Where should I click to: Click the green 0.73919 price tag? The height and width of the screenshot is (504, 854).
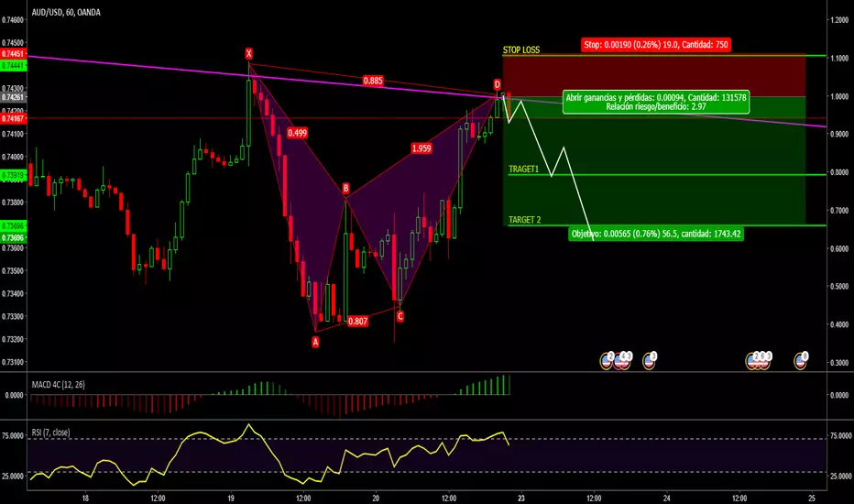[x=13, y=175]
